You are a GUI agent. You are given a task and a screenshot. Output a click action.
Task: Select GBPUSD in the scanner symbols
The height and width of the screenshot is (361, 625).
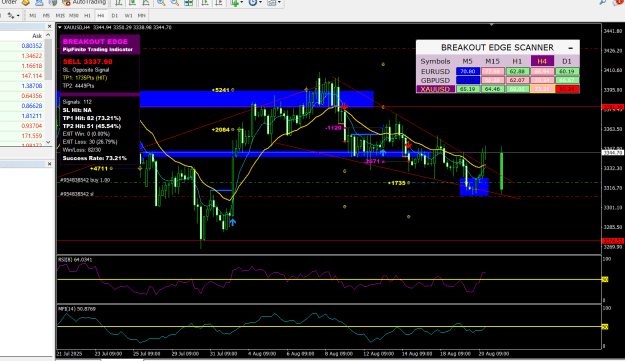point(435,80)
